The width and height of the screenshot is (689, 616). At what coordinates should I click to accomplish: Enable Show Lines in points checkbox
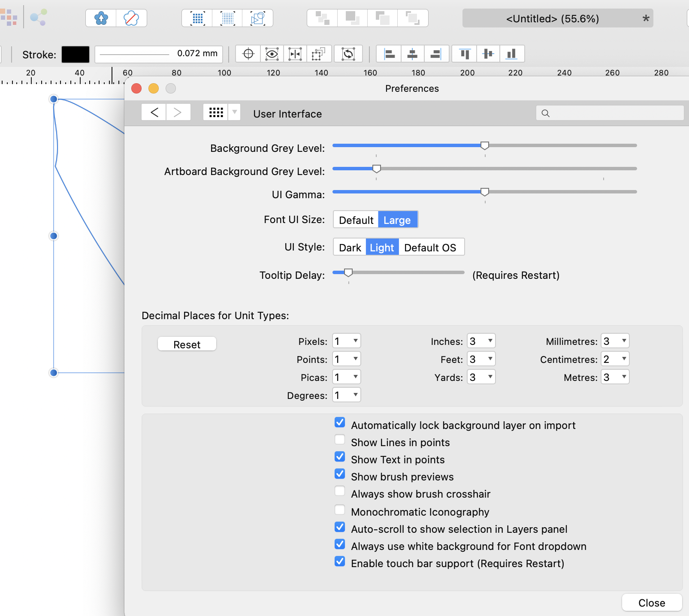(x=340, y=440)
